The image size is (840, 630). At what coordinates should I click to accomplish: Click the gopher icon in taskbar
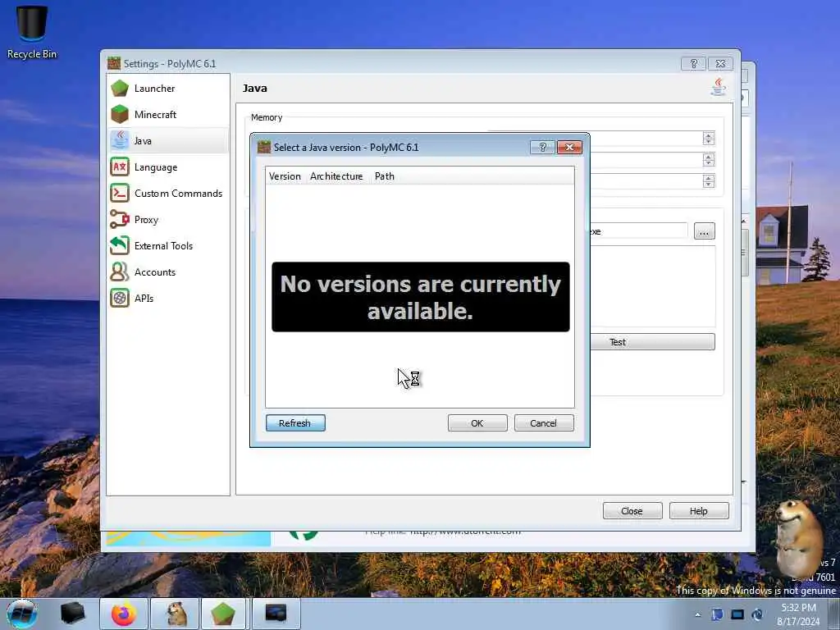pos(176,614)
